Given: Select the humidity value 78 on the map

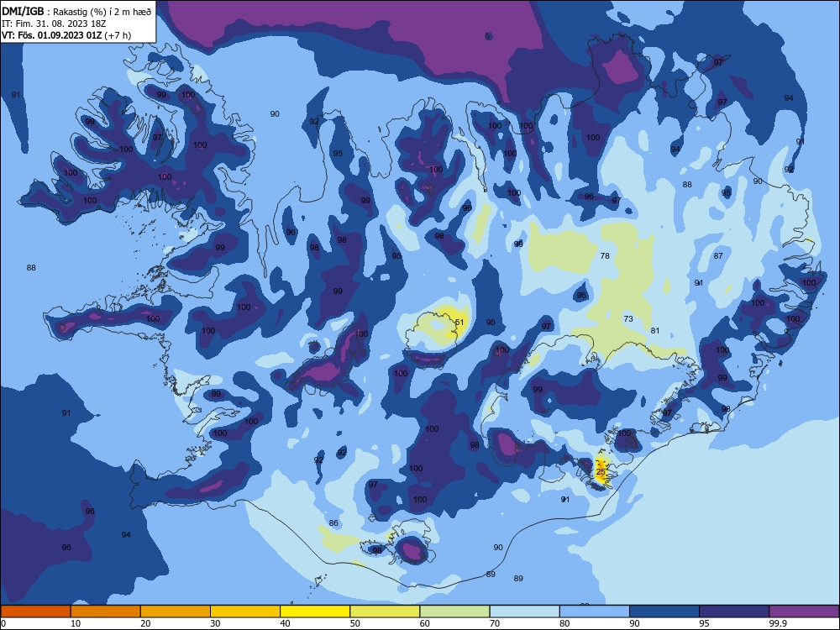Looking at the screenshot, I should (x=605, y=255).
